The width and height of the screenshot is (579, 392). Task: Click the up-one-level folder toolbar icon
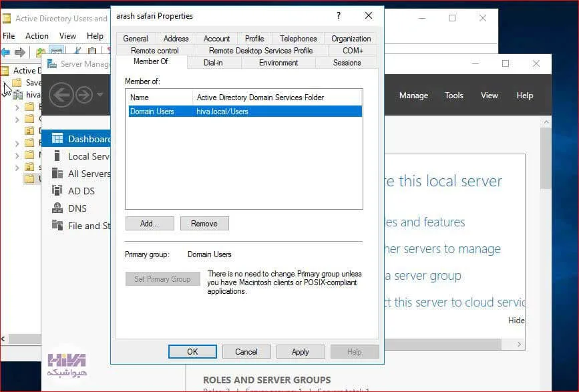(x=40, y=52)
